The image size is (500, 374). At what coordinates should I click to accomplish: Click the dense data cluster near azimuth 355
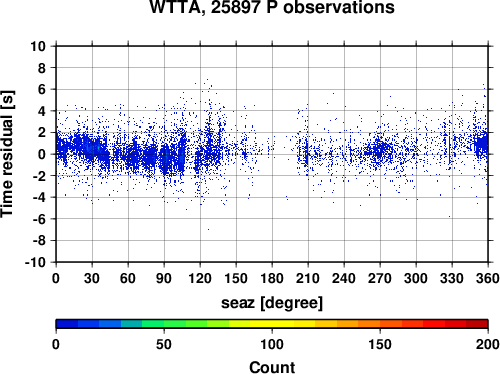[482, 144]
